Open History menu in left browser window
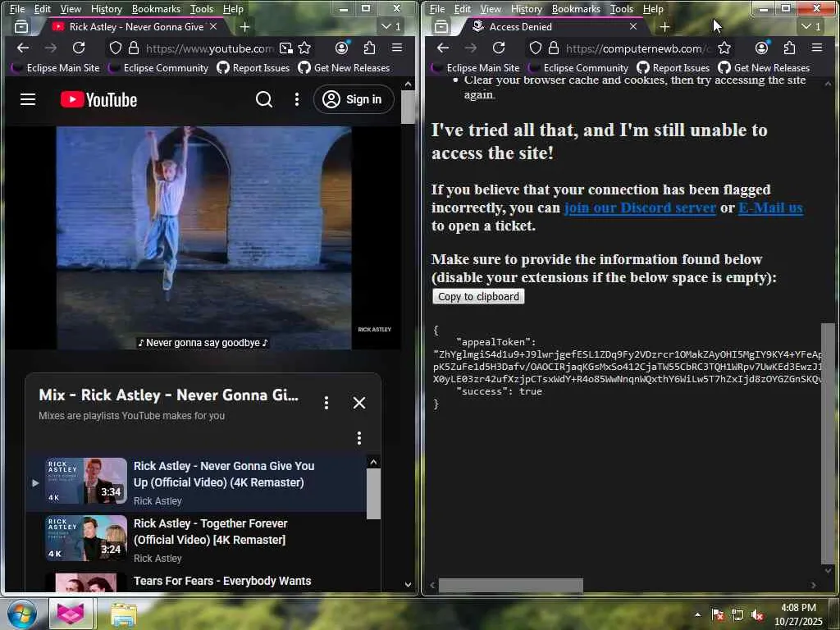The width and height of the screenshot is (840, 630). click(106, 9)
